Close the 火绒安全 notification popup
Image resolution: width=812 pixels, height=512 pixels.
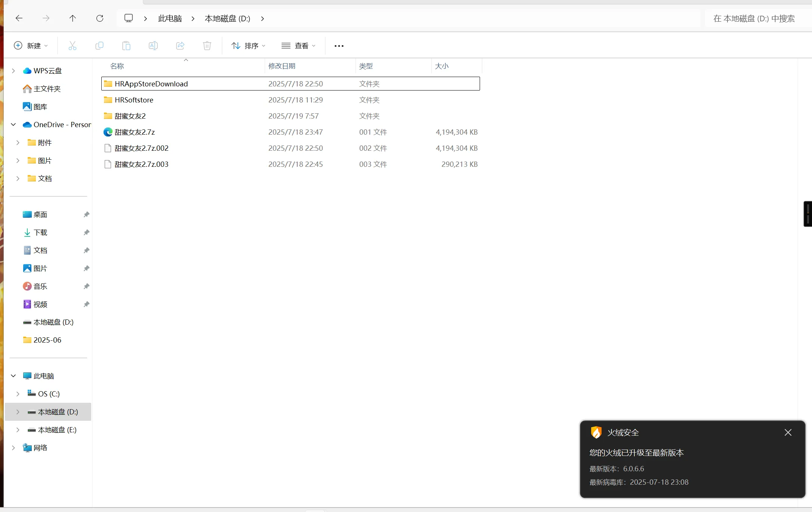[788, 432]
